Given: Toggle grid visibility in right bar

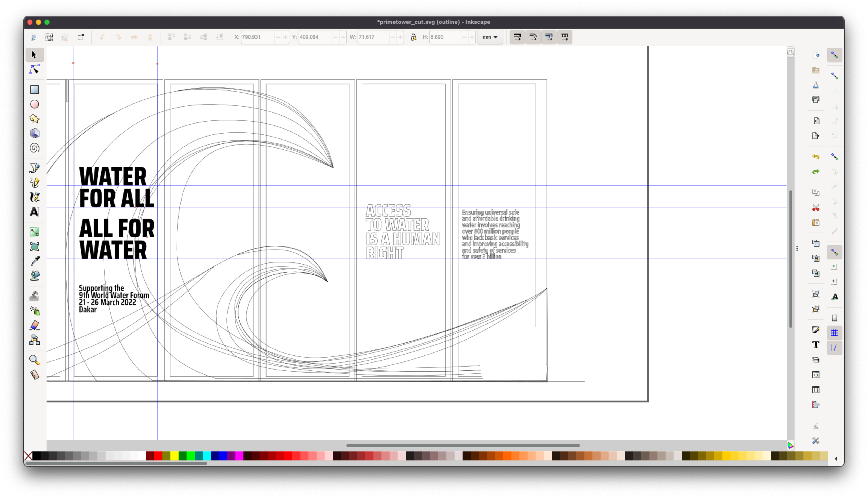Looking at the screenshot, I should pos(834,332).
